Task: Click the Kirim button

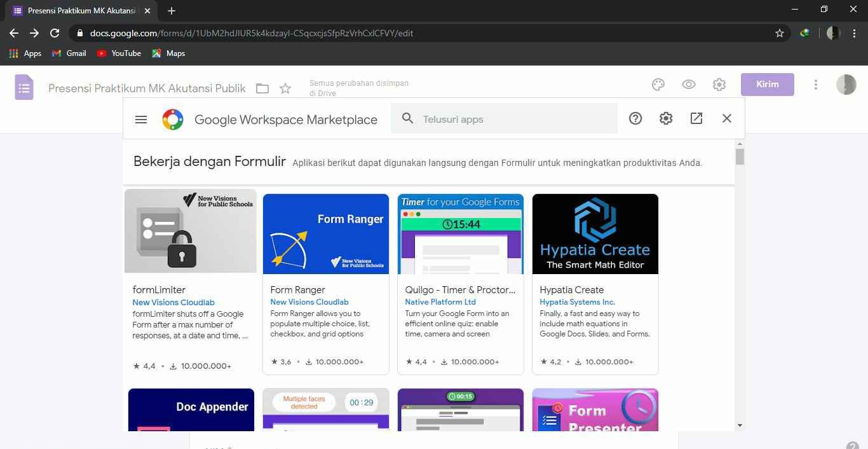Action: [767, 84]
